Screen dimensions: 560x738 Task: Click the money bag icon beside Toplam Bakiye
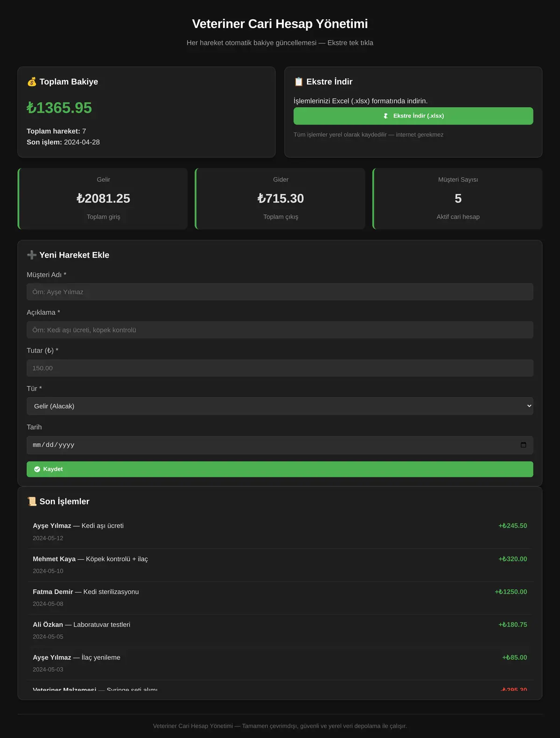tap(32, 82)
